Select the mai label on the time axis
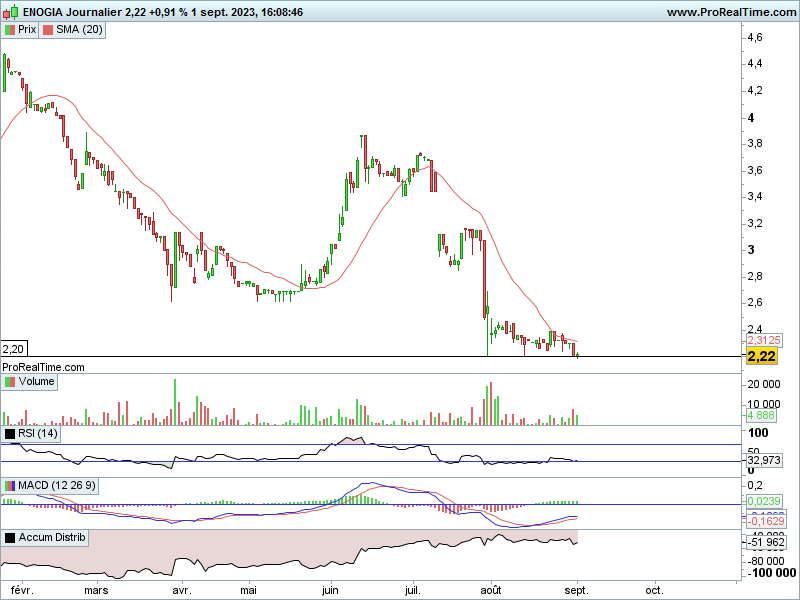Image resolution: width=800 pixels, height=600 pixels. tap(248, 590)
